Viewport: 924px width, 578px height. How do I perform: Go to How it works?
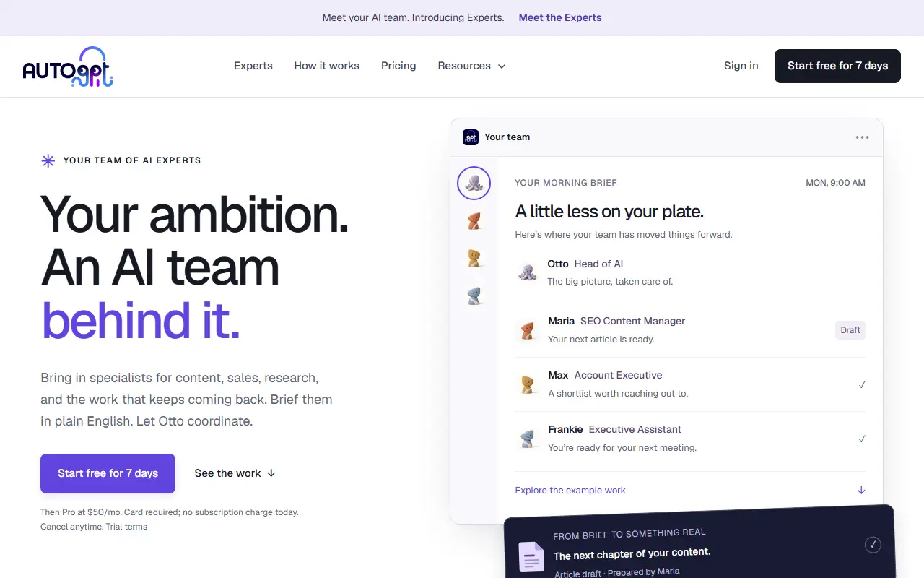pos(326,66)
